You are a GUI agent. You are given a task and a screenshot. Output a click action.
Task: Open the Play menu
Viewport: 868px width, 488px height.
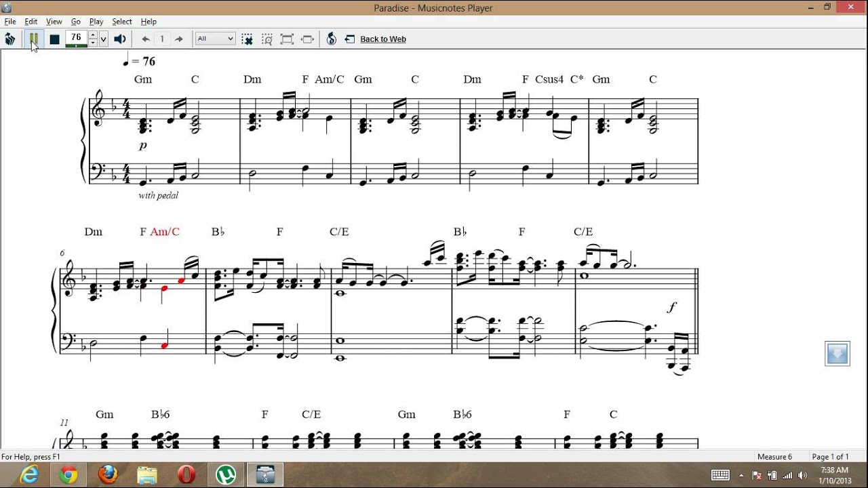96,22
